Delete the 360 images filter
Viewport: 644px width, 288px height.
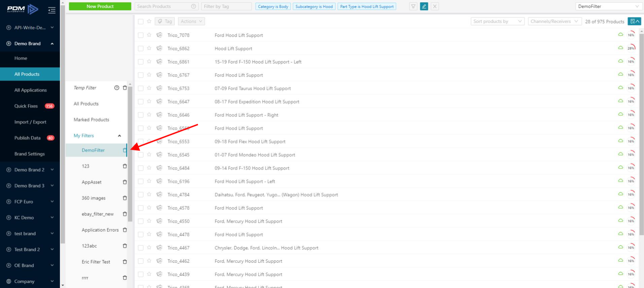tap(125, 198)
